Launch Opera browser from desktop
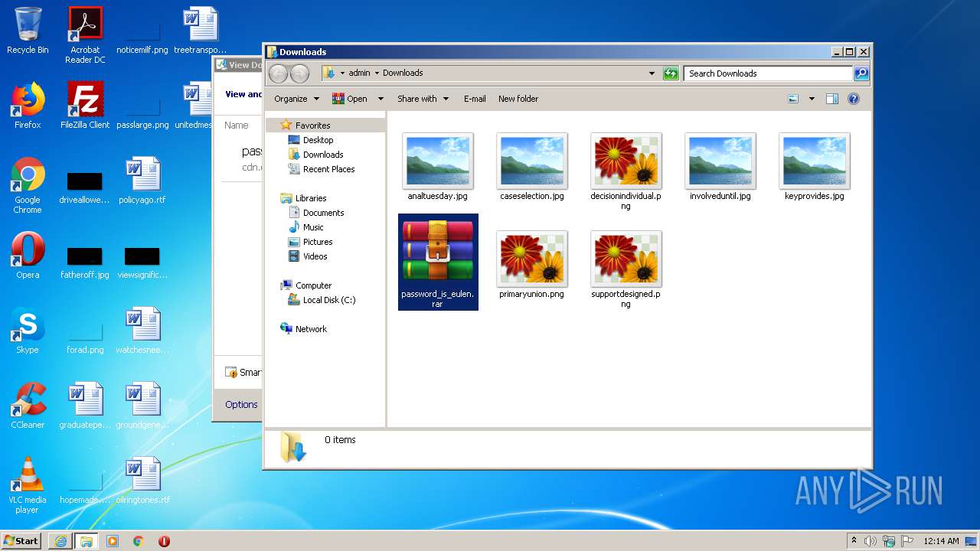 click(28, 256)
